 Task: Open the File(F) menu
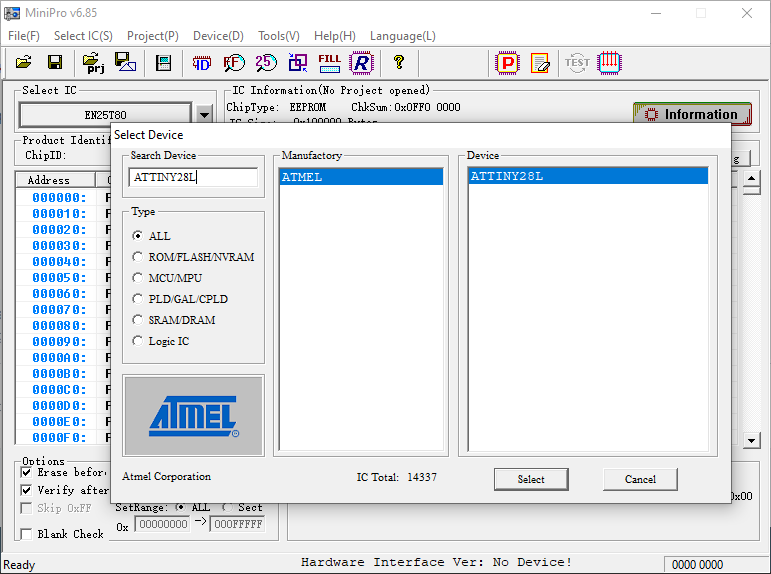24,36
